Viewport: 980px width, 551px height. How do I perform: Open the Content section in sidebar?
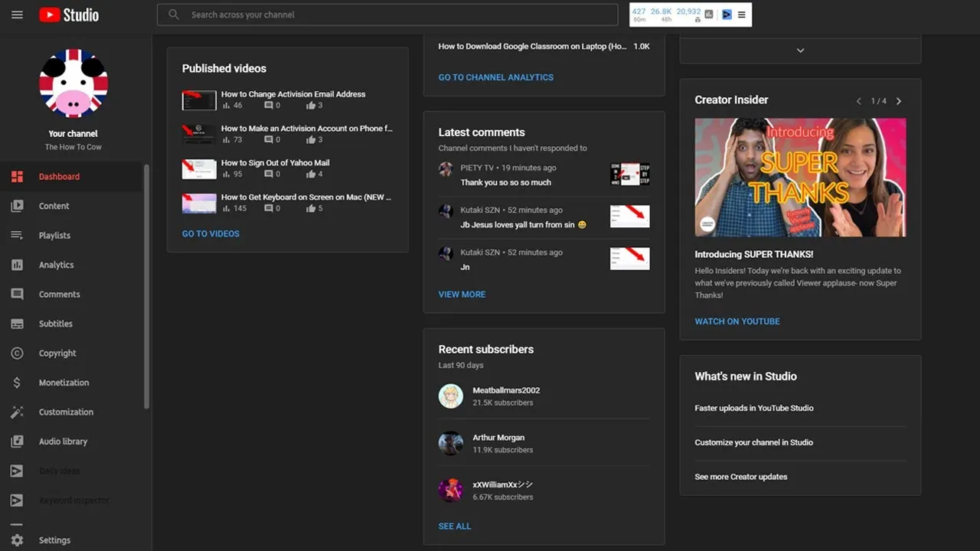(x=54, y=206)
